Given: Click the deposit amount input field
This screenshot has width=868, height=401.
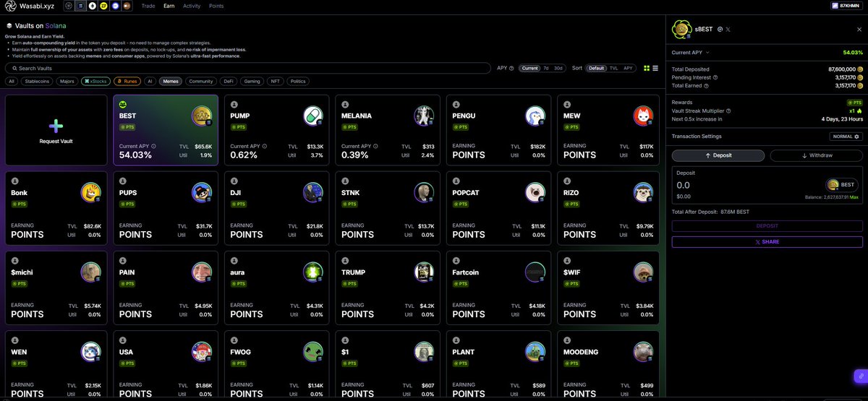Looking at the screenshot, I should (745, 186).
